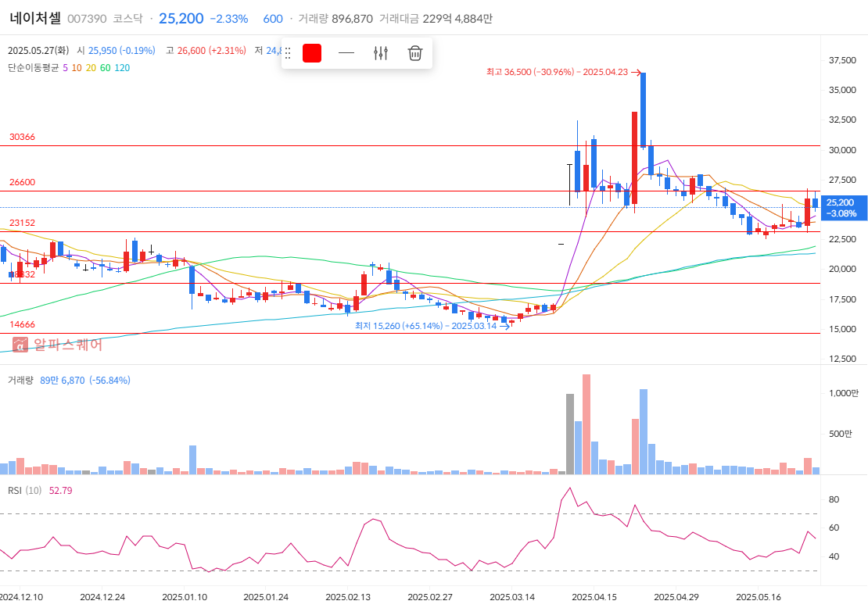Click the 32,500 price axis label
This screenshot has width=868, height=608.
pos(842,120)
